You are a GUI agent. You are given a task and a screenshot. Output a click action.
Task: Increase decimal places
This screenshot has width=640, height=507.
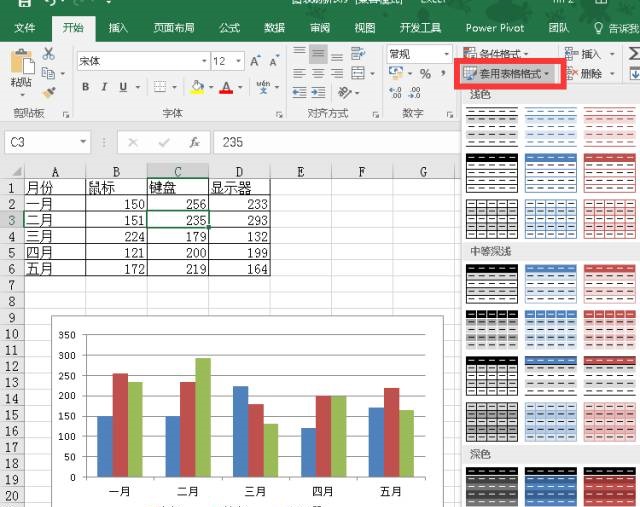395,93
